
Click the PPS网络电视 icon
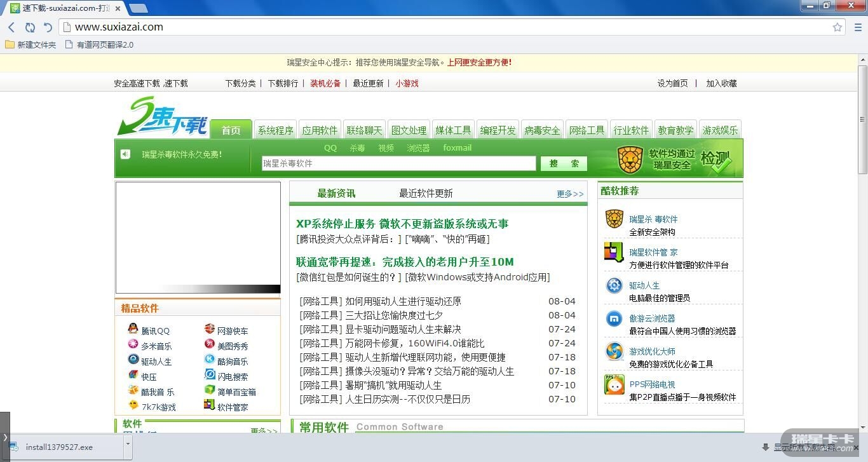(614, 384)
